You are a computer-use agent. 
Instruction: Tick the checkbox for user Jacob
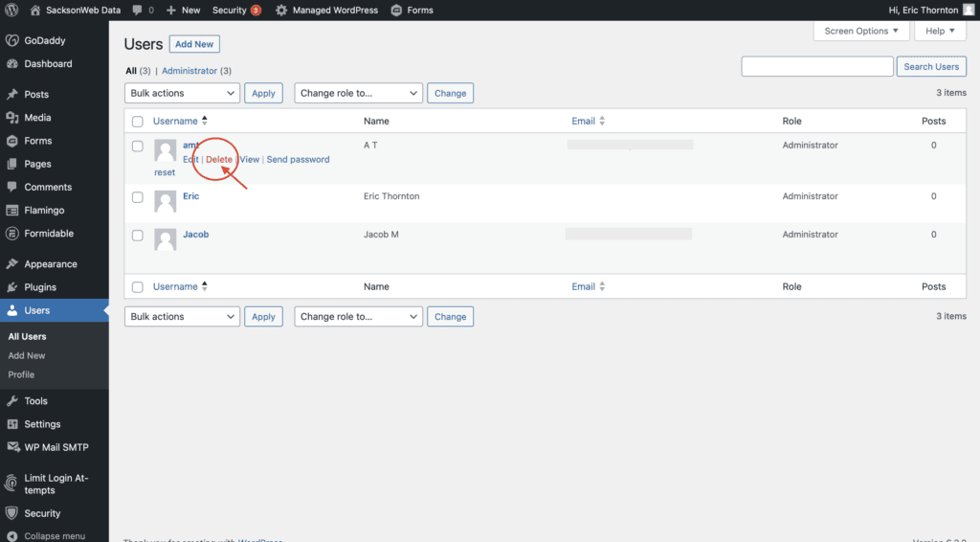pyautogui.click(x=138, y=235)
